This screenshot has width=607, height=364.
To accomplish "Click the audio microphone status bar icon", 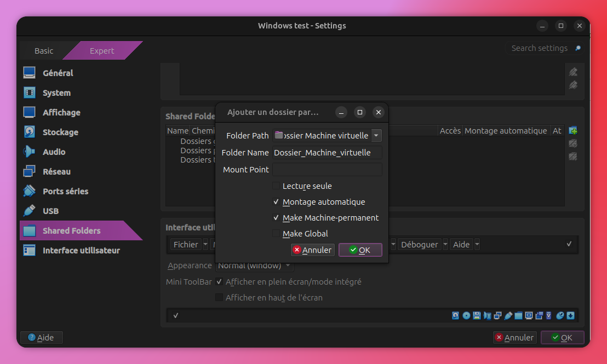I will click(487, 315).
